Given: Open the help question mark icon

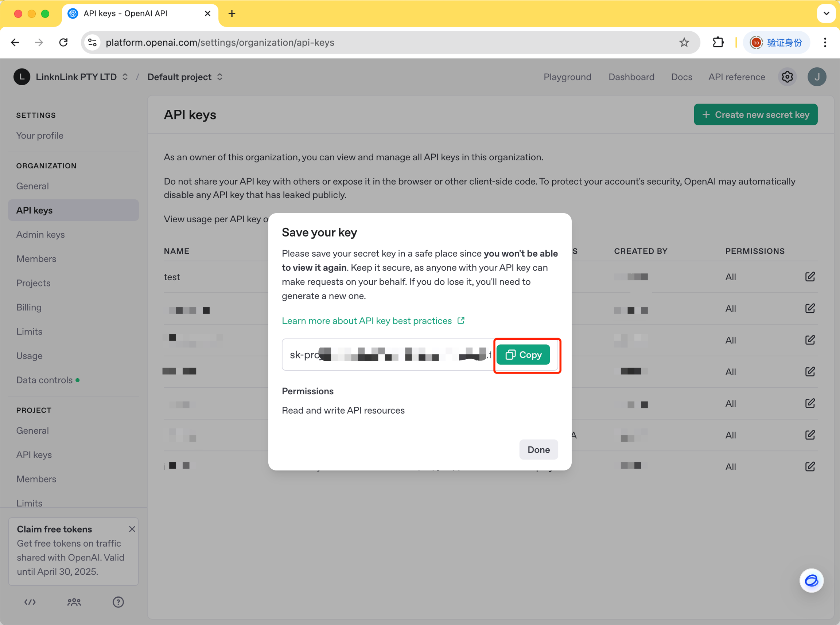Looking at the screenshot, I should pos(118,602).
